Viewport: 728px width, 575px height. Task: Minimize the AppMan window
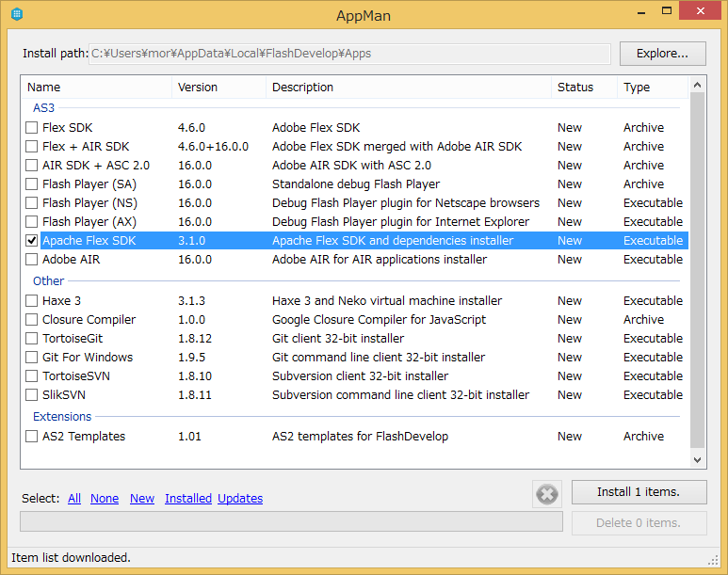coord(641,12)
